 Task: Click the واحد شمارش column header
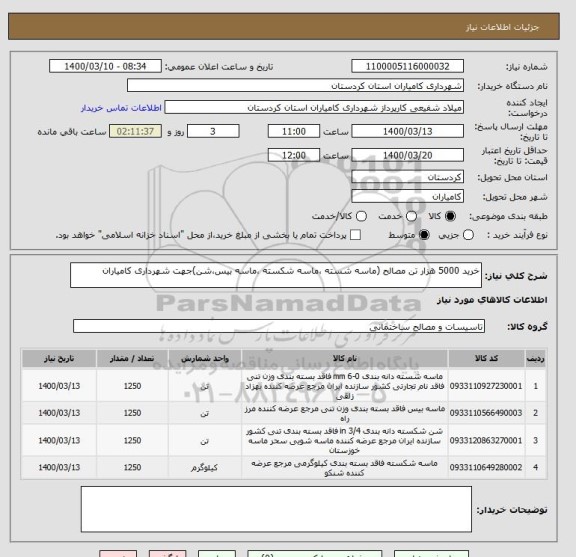click(205, 359)
